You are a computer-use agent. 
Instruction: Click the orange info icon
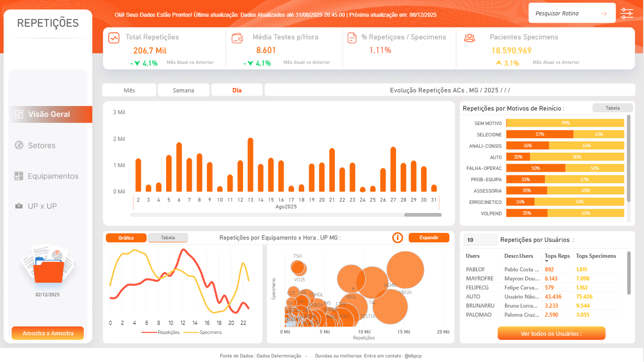tap(397, 237)
